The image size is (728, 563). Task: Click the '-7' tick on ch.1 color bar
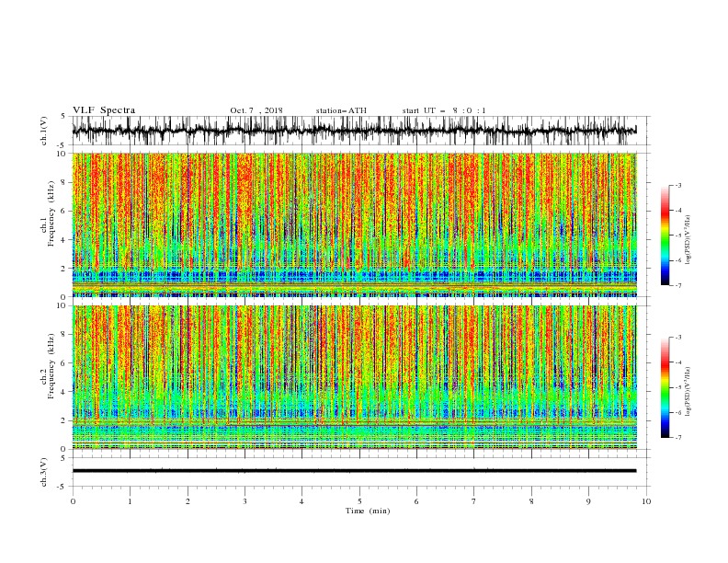click(677, 285)
